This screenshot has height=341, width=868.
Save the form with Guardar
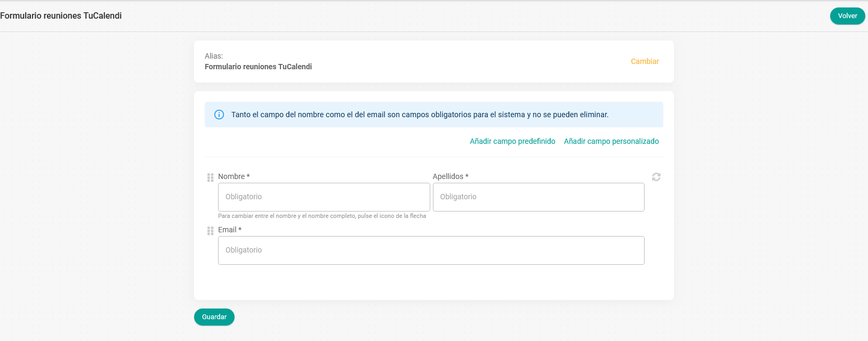click(x=214, y=317)
